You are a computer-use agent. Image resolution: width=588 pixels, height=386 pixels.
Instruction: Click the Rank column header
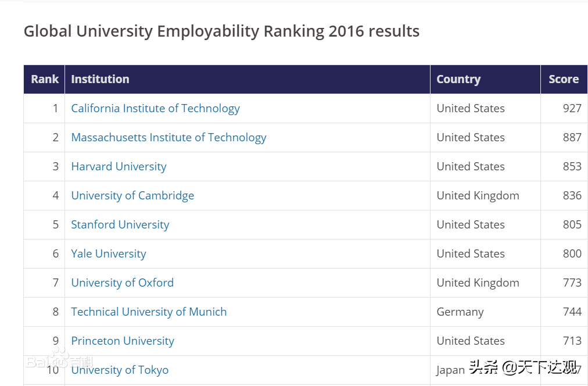[x=44, y=79]
